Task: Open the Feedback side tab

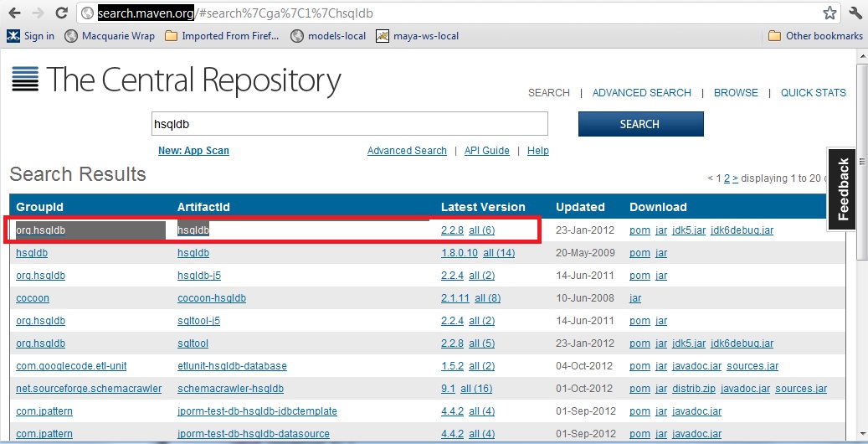Action: [x=843, y=189]
